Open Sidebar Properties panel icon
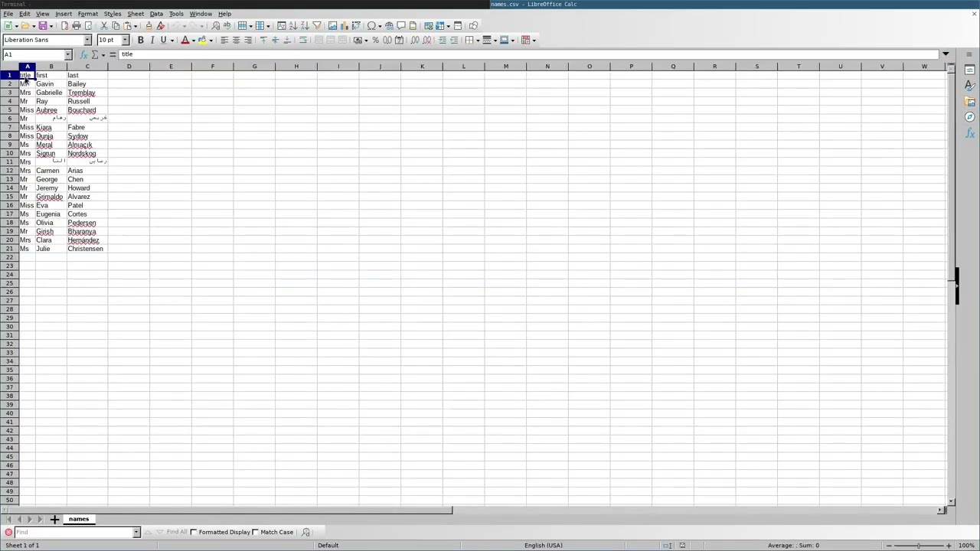This screenshot has height=551, width=980. [x=970, y=70]
